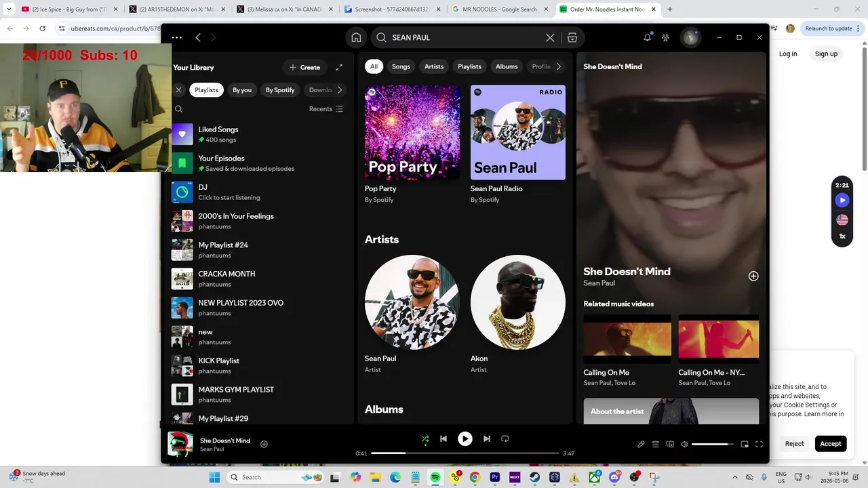Switch to Albums search tab
The image size is (868, 488).
click(507, 66)
